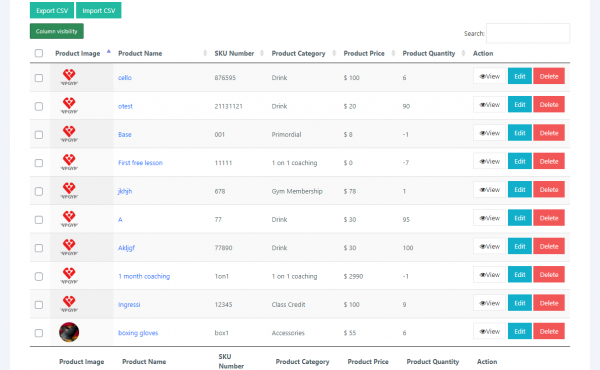View boxing gloves via eye icon
Viewport: 600px width, 370px height.
click(x=489, y=331)
